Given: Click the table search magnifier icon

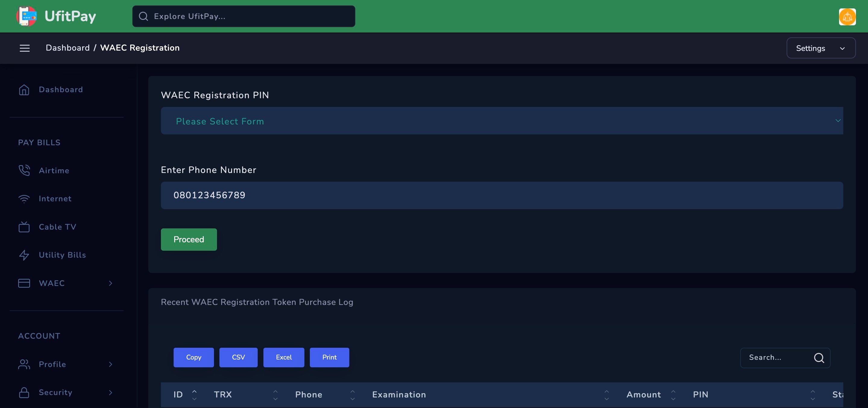Looking at the screenshot, I should click(x=819, y=358).
